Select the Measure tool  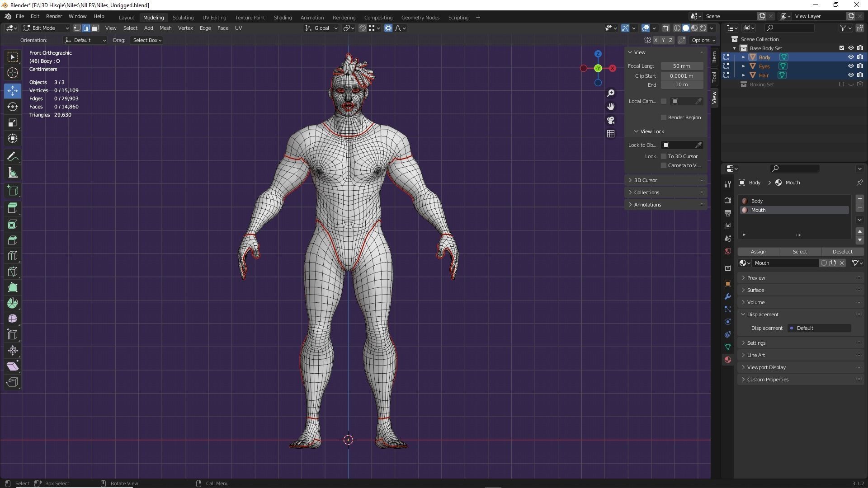click(13, 173)
